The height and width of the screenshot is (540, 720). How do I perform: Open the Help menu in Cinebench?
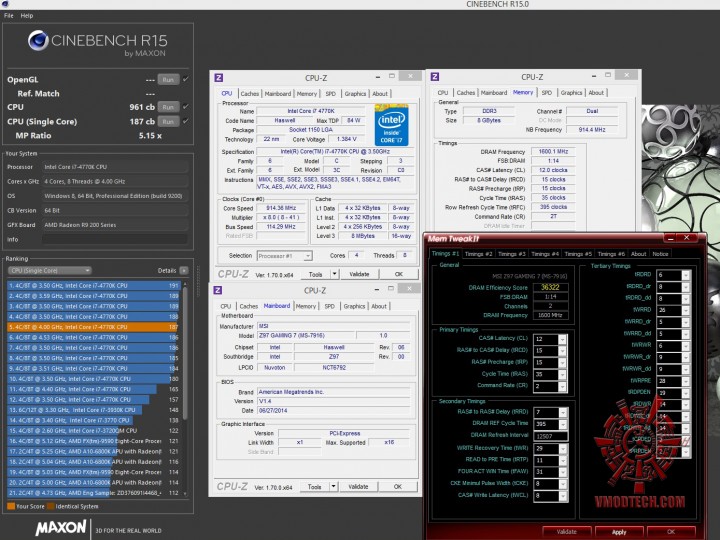(27, 16)
